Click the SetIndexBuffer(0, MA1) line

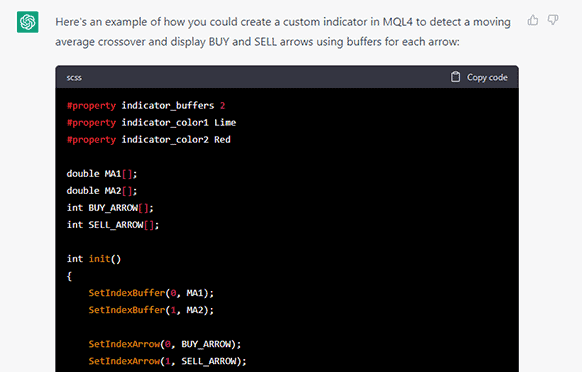click(x=151, y=293)
